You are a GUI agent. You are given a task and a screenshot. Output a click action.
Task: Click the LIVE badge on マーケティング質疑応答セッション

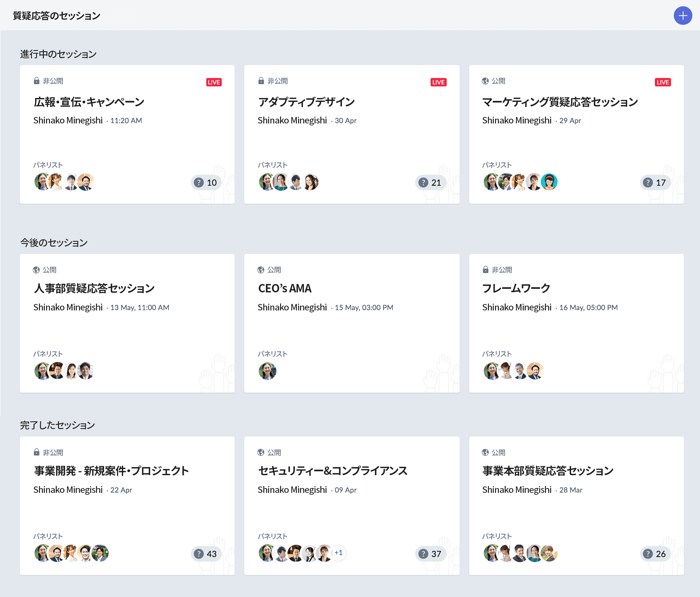coord(663,82)
